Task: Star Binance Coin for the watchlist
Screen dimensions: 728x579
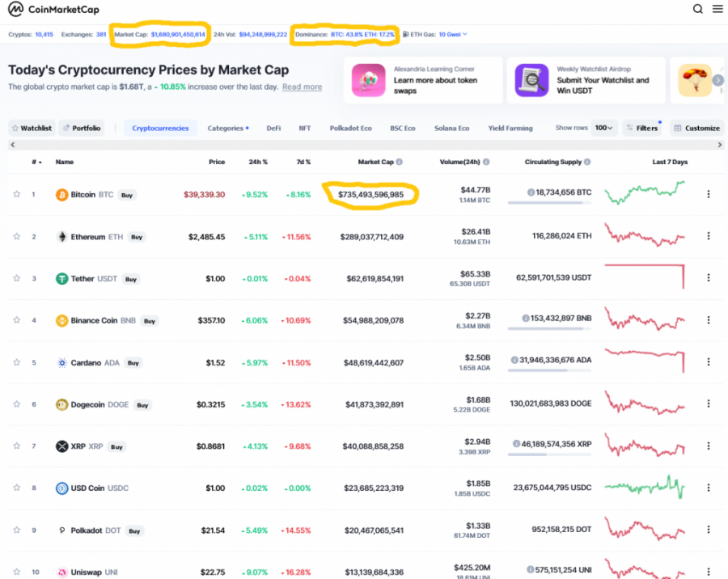Action: pos(17,320)
